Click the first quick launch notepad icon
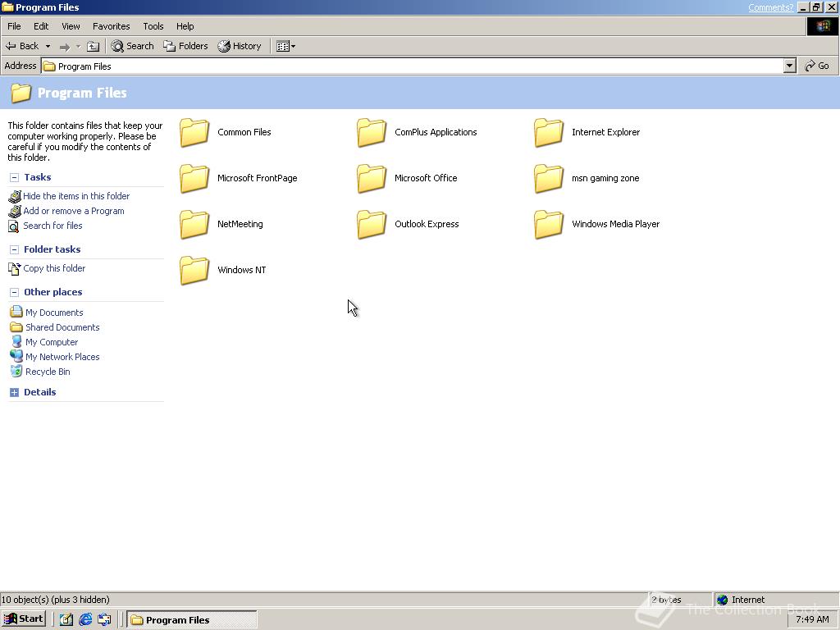The height and width of the screenshot is (630, 840). click(66, 620)
